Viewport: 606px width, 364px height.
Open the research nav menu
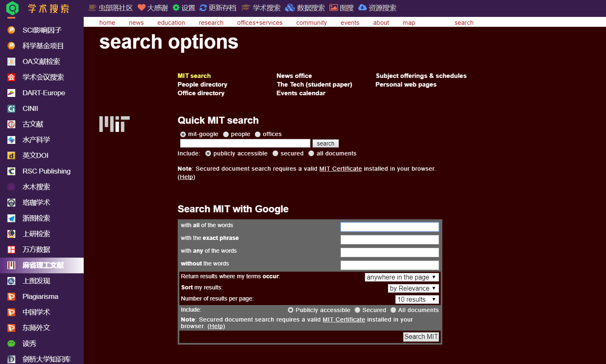tap(211, 23)
